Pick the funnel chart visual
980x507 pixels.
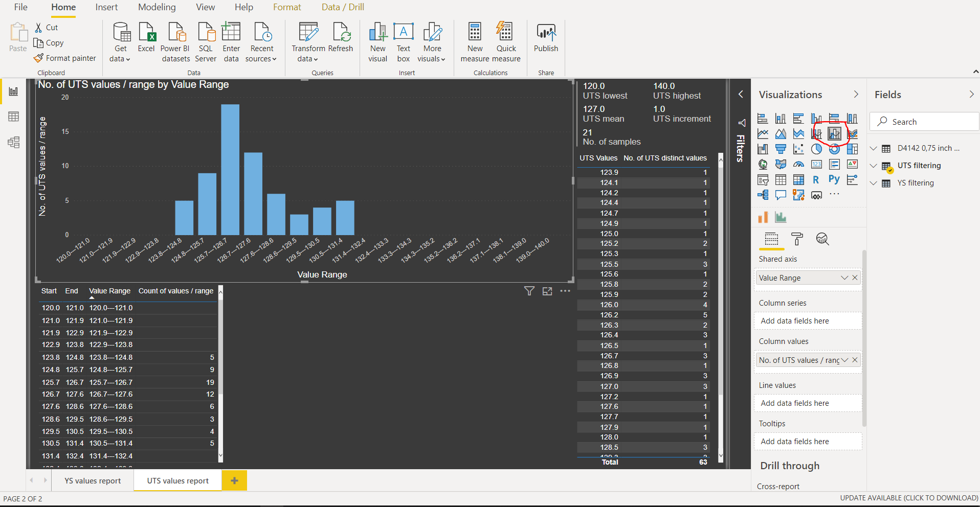click(x=781, y=149)
